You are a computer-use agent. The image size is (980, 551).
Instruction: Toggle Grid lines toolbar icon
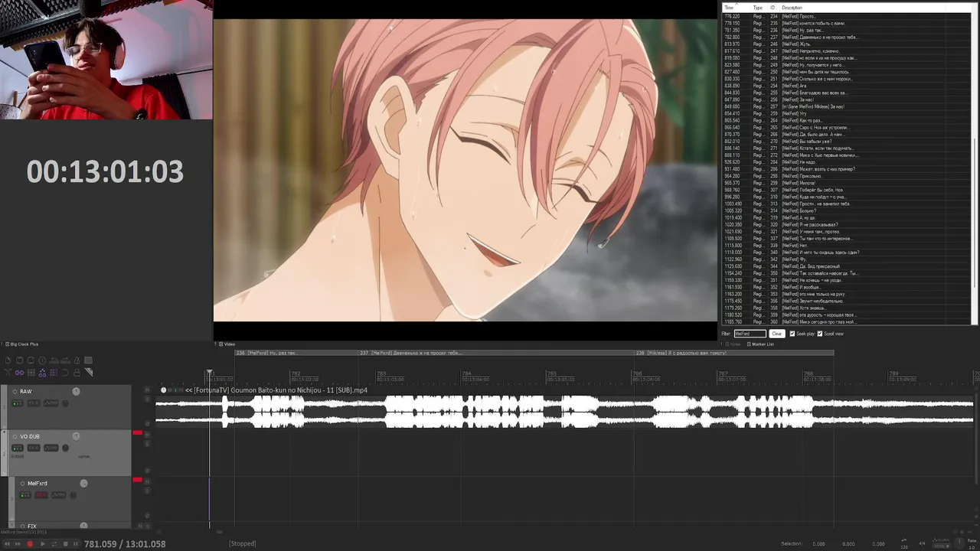54,373
